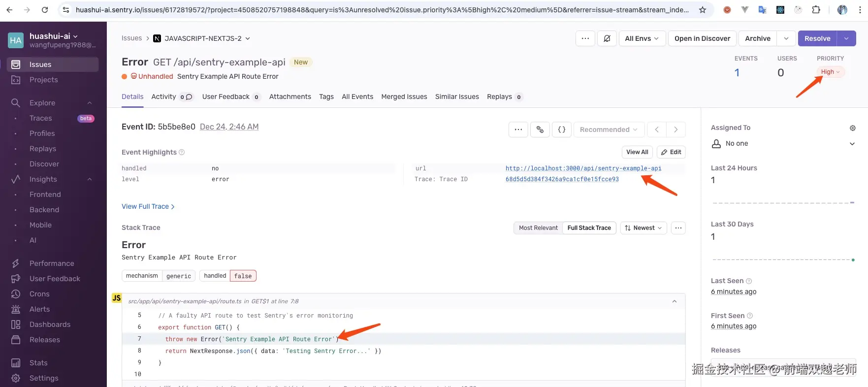Open Archive options dropdown arrow
The width and height of the screenshot is (868, 387).
pos(786,38)
